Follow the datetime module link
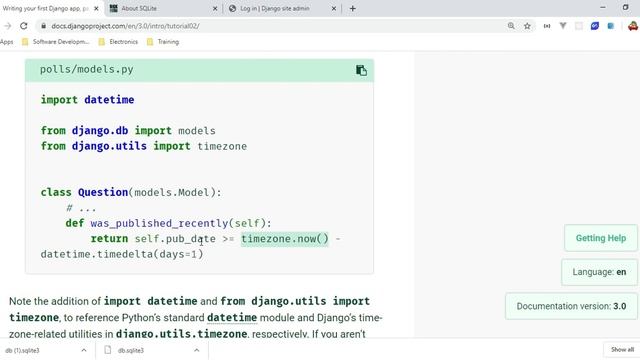Image resolution: width=640 pixels, height=360 pixels. (x=232, y=318)
